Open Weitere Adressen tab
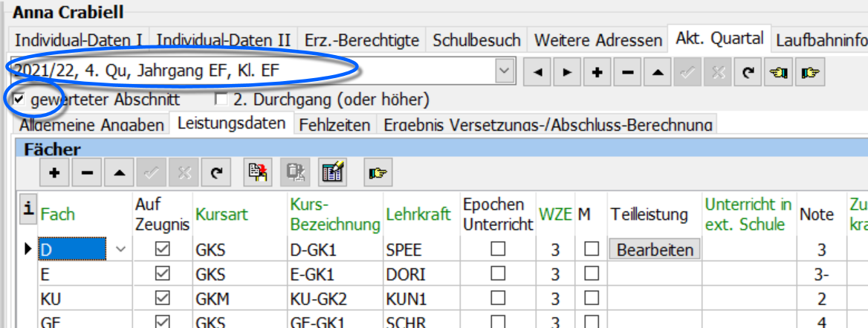Image resolution: width=868 pixels, height=328 pixels. click(597, 40)
